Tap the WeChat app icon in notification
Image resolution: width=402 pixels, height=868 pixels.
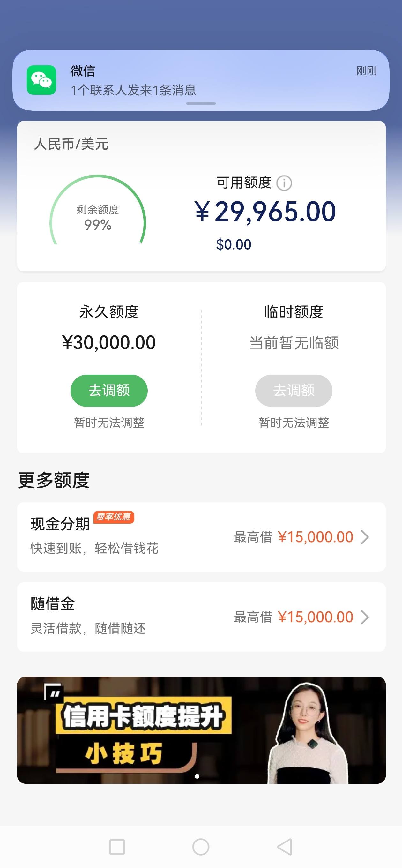(41, 80)
